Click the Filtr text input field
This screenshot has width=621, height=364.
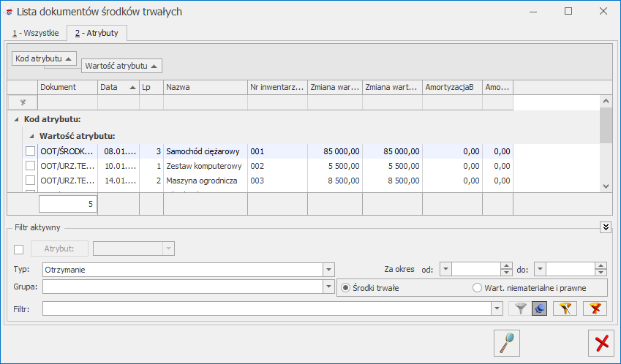coord(267,309)
